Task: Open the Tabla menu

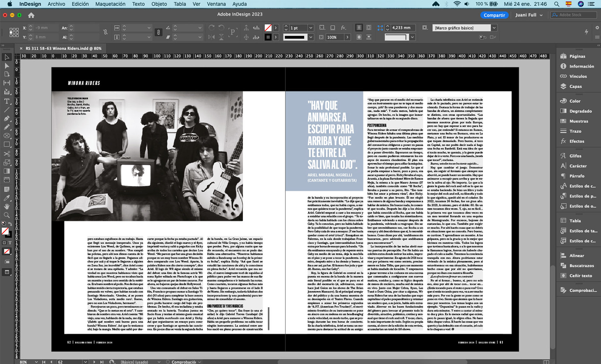Action: [180, 4]
